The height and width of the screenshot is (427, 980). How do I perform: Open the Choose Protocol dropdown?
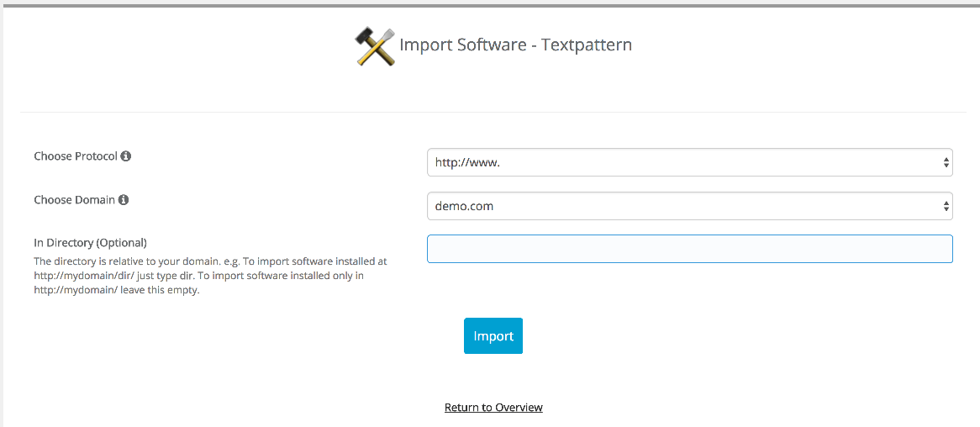tap(689, 162)
